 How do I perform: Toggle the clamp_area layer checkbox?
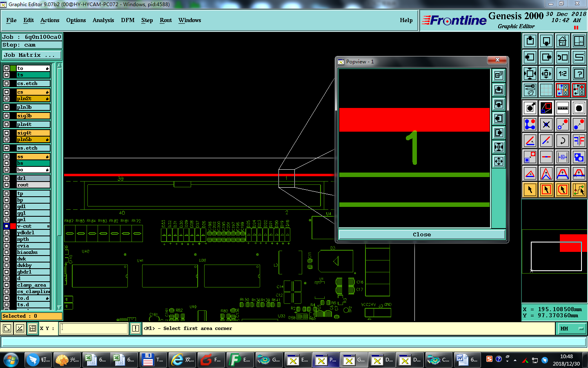7,285
